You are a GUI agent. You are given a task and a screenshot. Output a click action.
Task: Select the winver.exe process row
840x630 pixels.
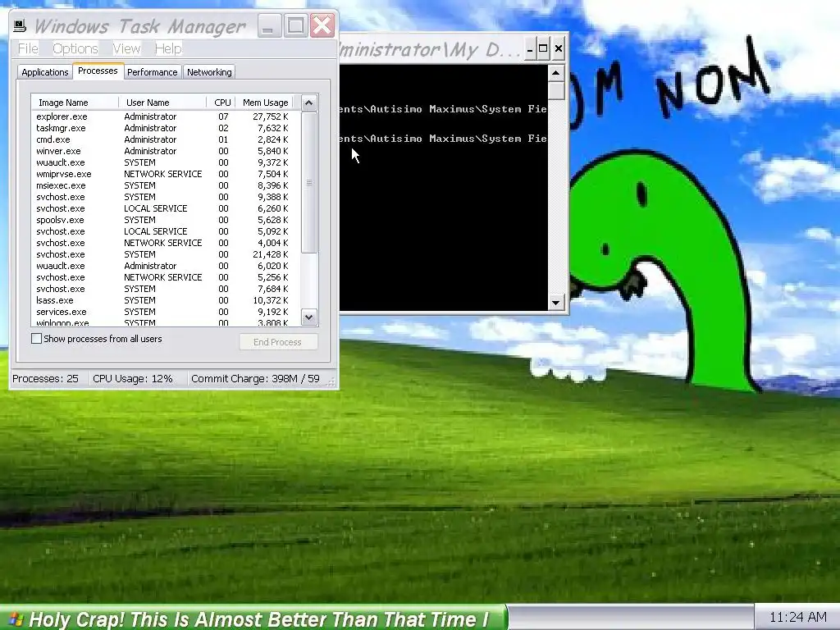tap(164, 151)
